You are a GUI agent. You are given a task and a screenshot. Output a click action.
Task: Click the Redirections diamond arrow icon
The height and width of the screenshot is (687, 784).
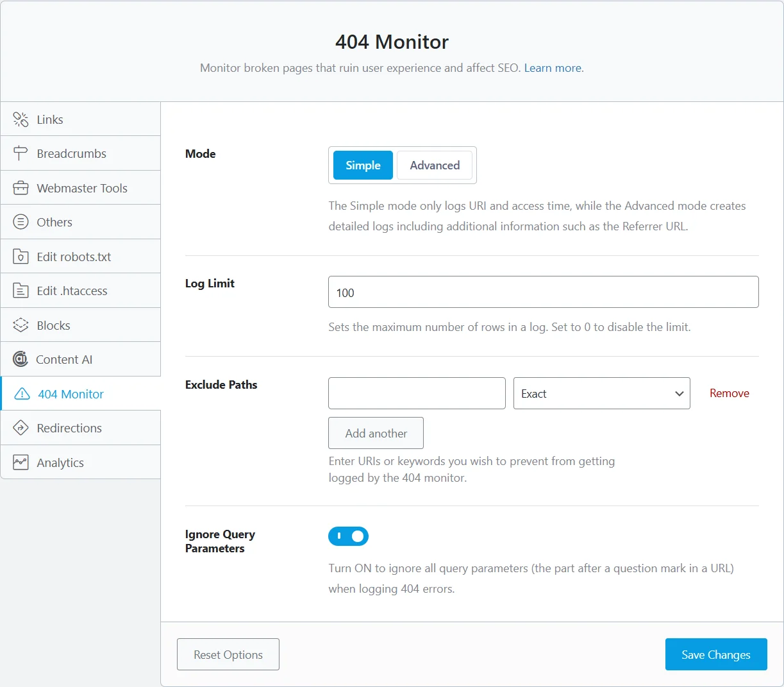(x=21, y=428)
